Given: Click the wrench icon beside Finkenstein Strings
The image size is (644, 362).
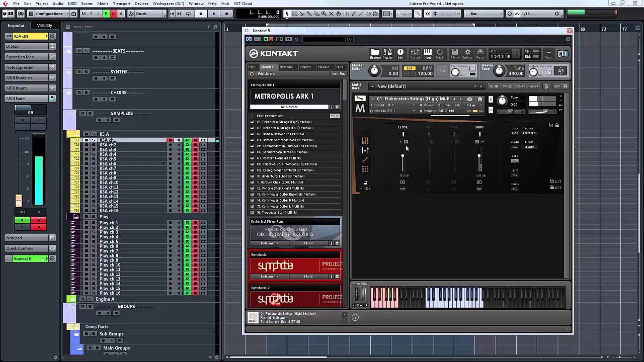Looking at the screenshot, I should 360,99.
